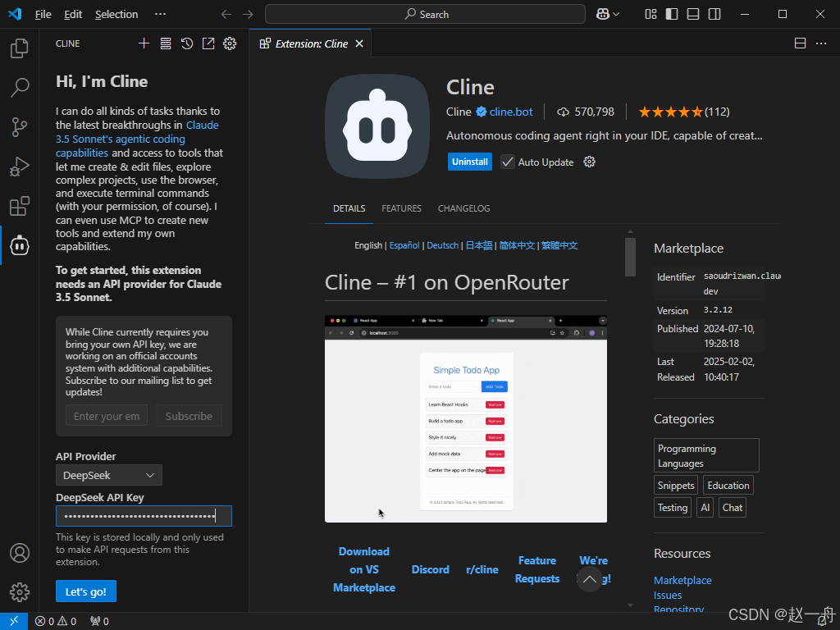840x630 pixels.
Task: Expand the hidden menu bar ellipsis
Action: tap(160, 15)
